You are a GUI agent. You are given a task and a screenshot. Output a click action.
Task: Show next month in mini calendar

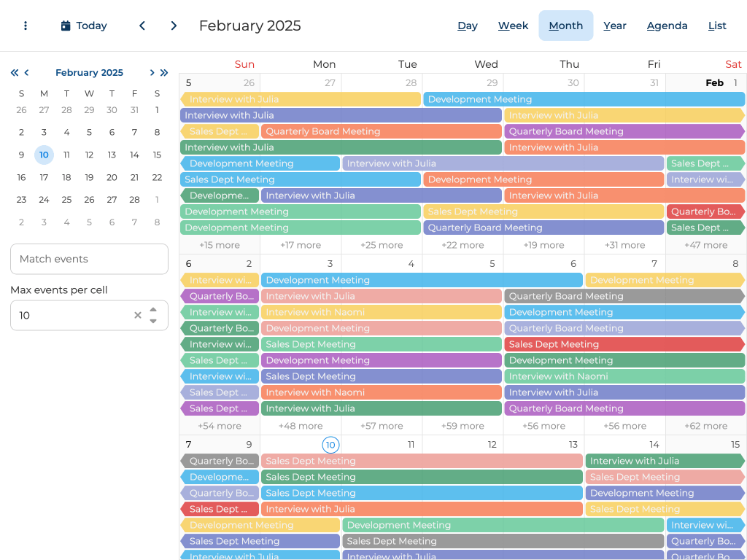(x=152, y=73)
